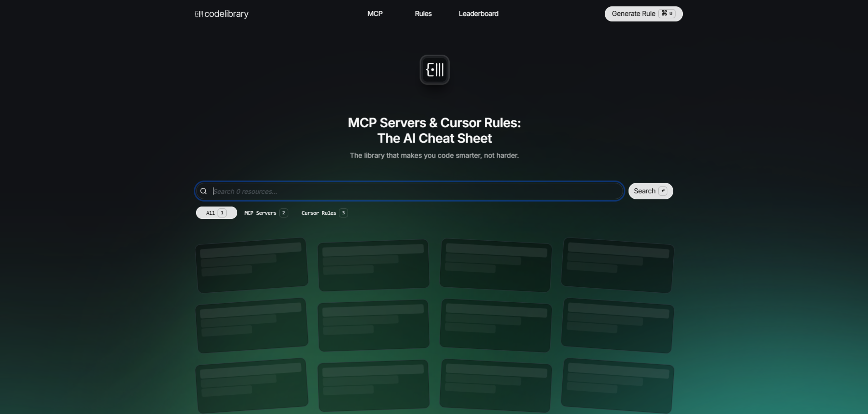The image size is (868, 414).
Task: Click the codelibrary logo icon in header
Action: click(199, 14)
